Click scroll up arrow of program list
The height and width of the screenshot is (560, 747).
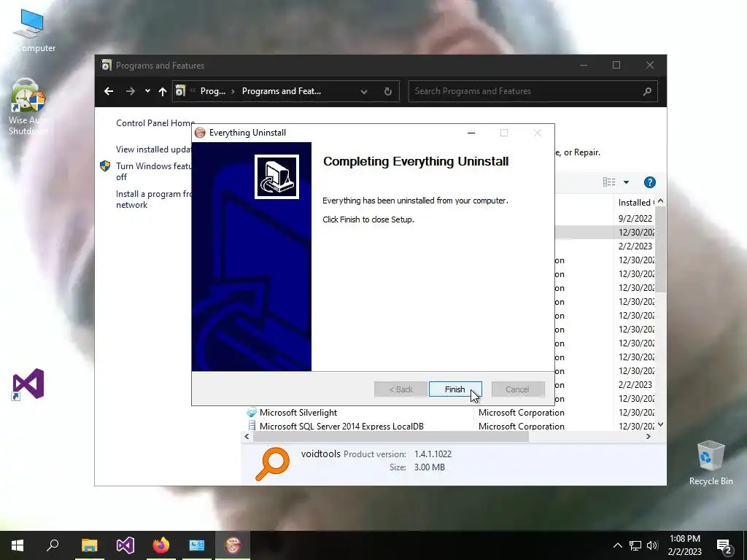(x=660, y=201)
